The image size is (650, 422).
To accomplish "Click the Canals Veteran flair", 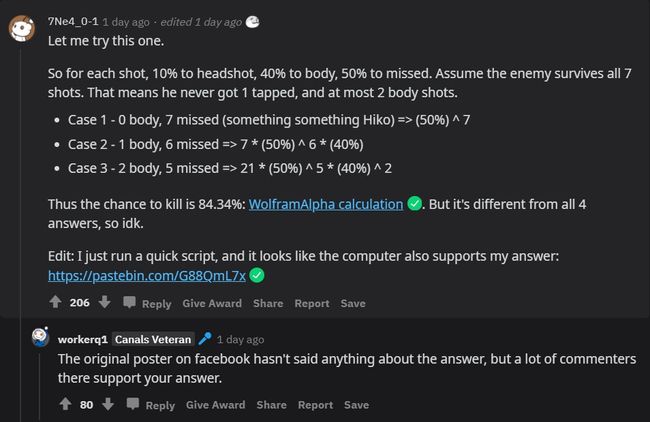I will [152, 339].
